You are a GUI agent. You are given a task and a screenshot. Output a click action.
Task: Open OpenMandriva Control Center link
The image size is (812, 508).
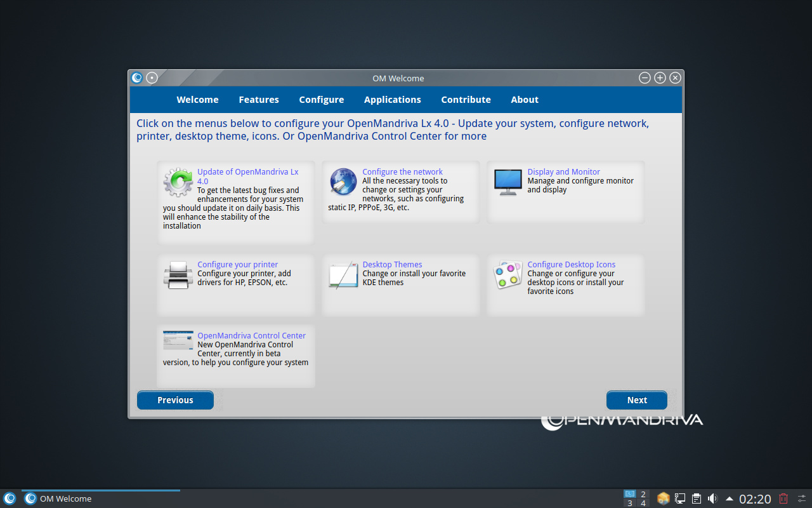[252, 336]
